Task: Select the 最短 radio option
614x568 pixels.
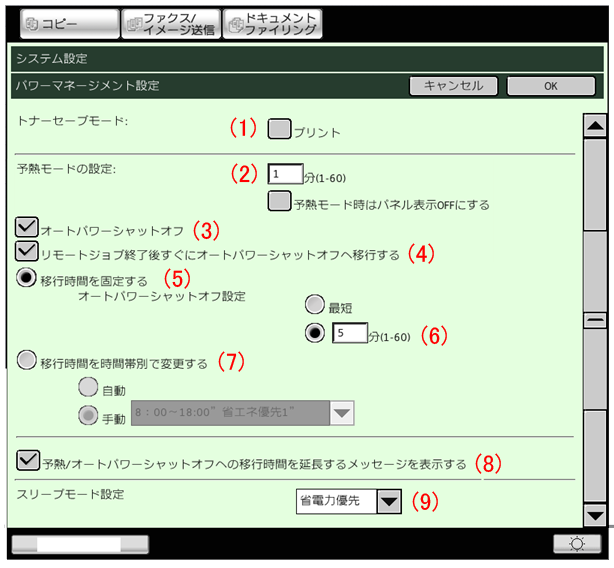Action: tap(315, 306)
